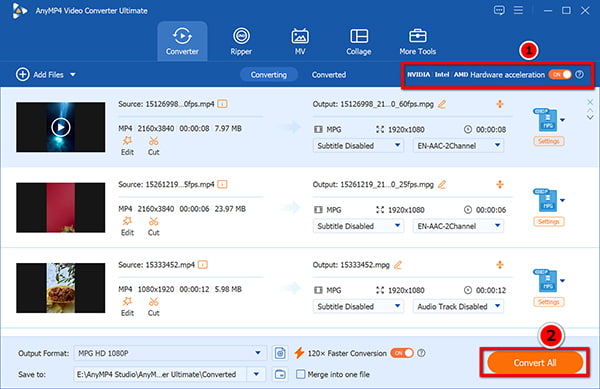
Task: Open Audio Track Disabled dropdown
Action: point(458,306)
